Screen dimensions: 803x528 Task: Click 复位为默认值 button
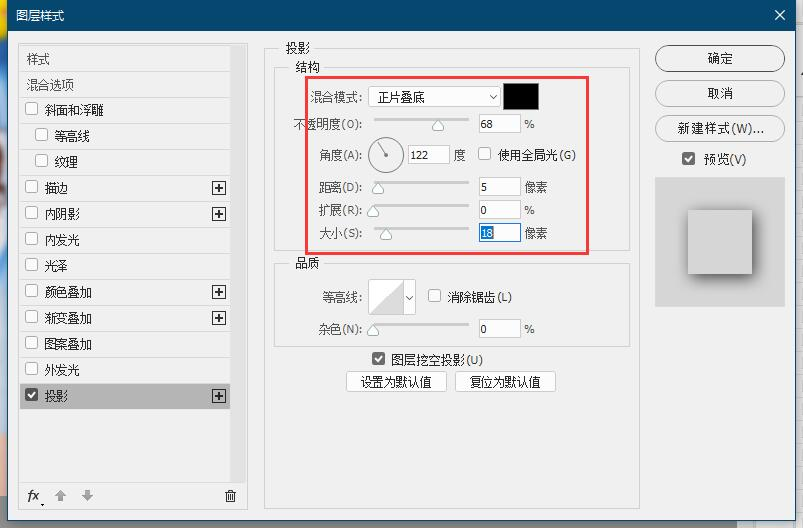coord(505,382)
